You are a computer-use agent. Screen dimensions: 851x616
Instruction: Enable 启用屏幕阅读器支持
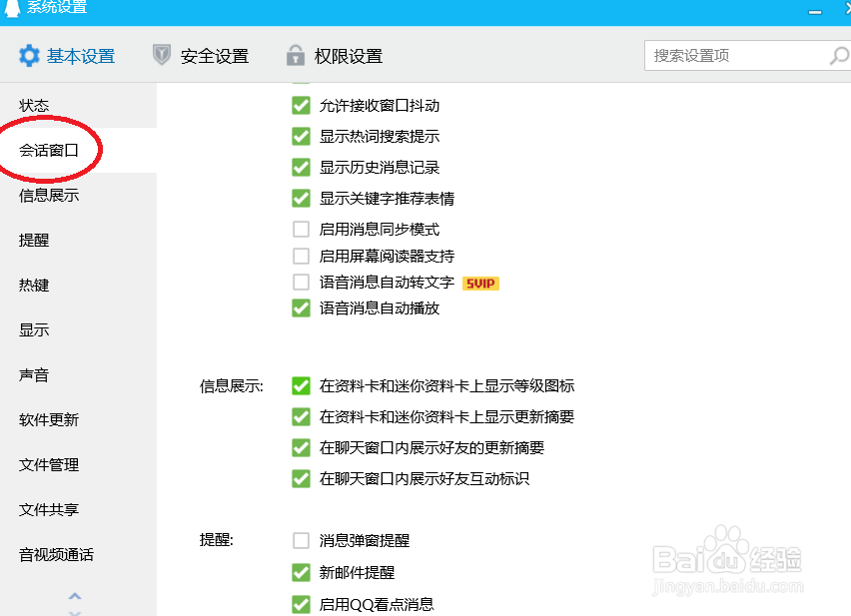point(301,256)
